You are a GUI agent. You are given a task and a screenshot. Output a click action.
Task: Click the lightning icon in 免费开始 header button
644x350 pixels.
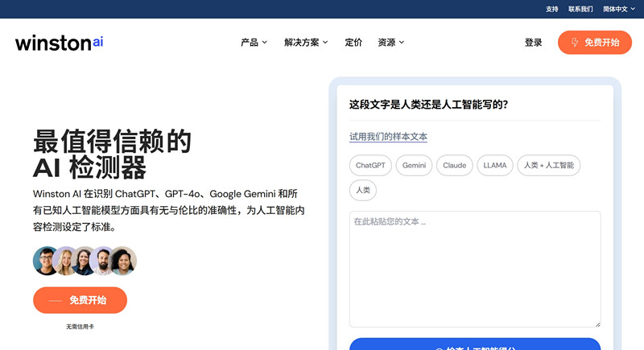pyautogui.click(x=575, y=43)
